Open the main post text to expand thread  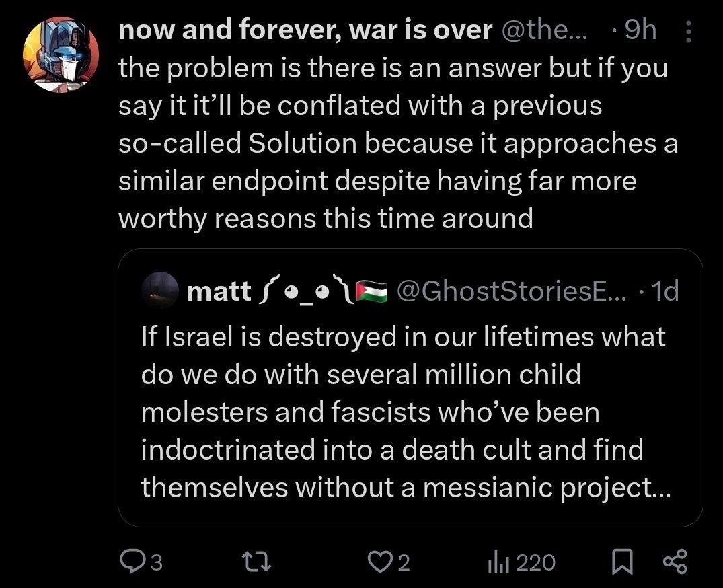tap(397, 143)
